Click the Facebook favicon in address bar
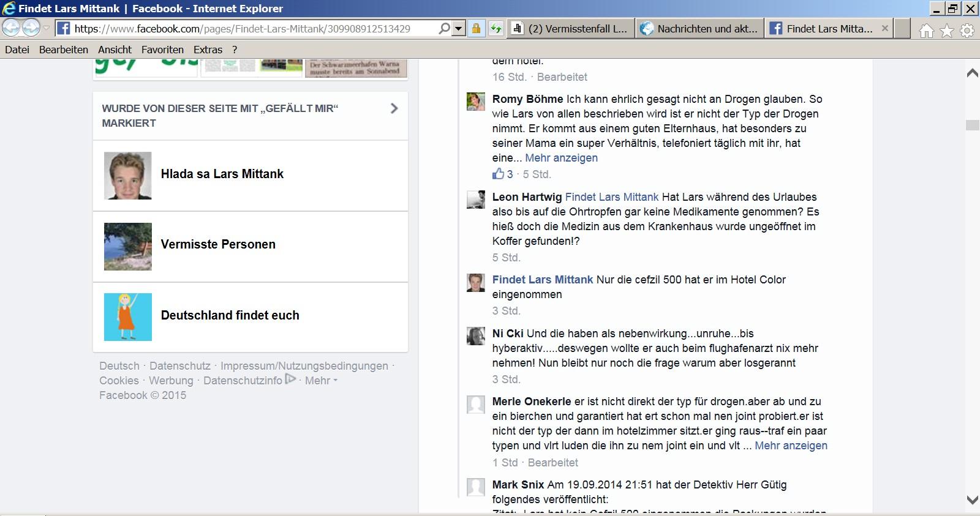 [63, 28]
